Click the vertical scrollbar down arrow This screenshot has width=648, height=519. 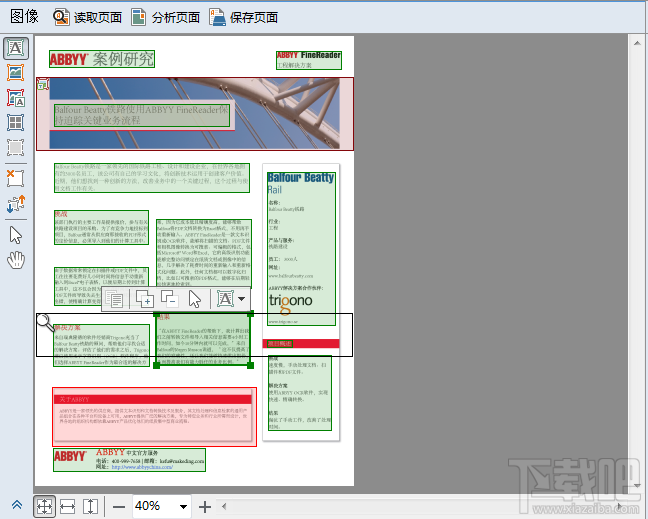tap(637, 486)
